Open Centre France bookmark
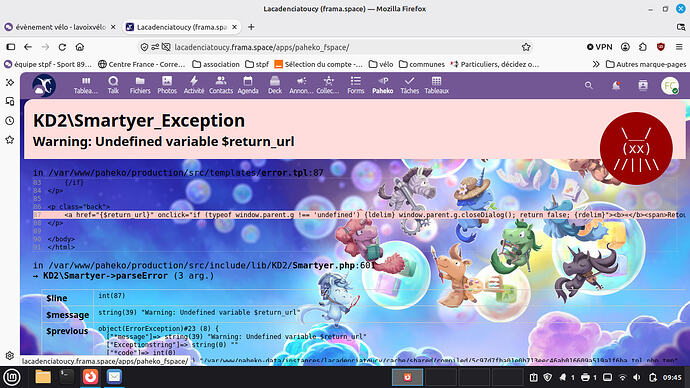The height and width of the screenshot is (388, 690). [x=141, y=64]
